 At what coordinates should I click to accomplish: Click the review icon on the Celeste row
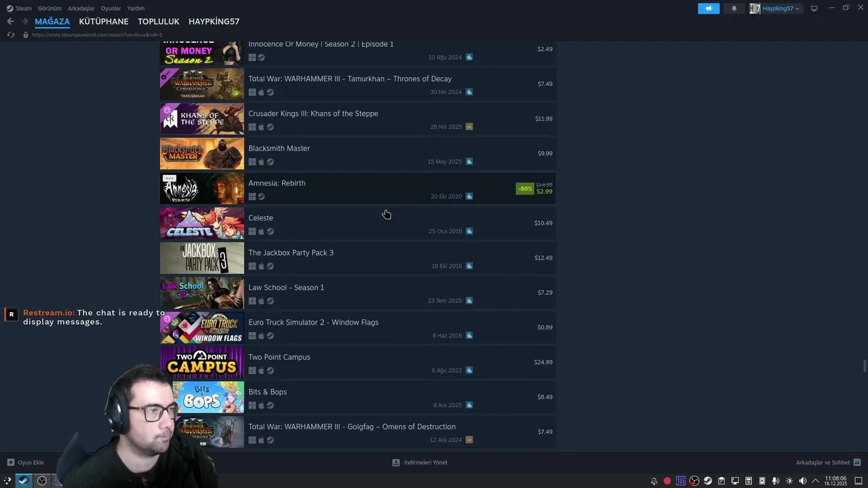pos(469,231)
